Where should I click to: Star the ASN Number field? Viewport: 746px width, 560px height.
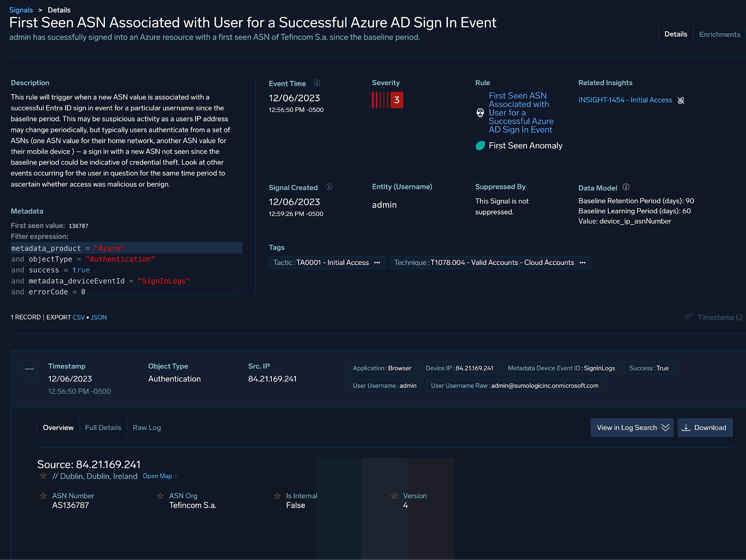43,496
